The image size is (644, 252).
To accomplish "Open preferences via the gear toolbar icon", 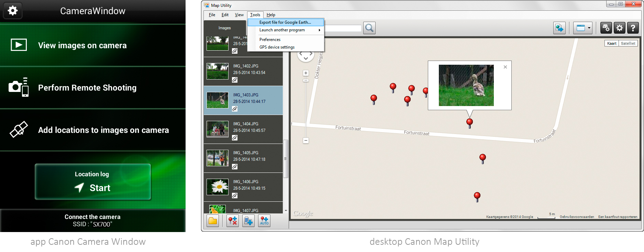I will (619, 28).
